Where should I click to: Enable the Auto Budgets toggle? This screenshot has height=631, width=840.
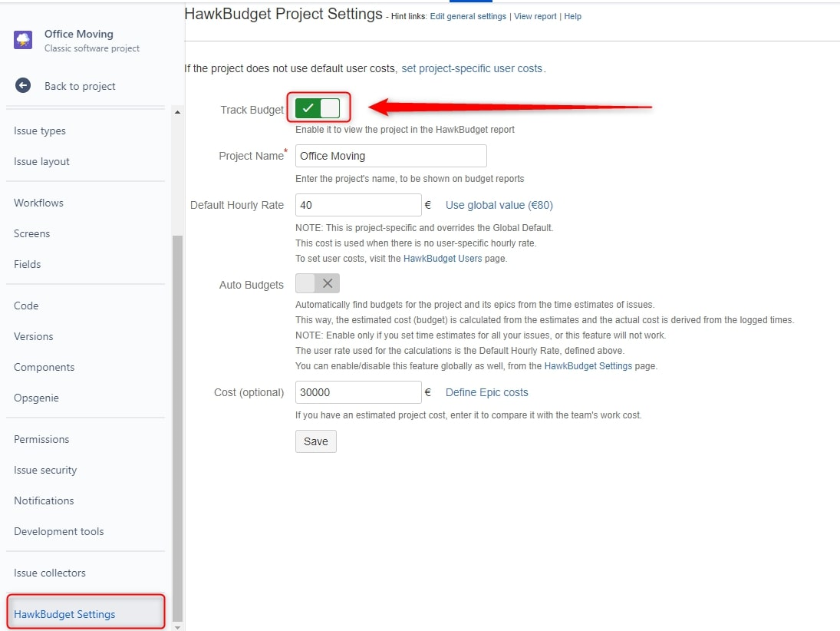tap(318, 283)
